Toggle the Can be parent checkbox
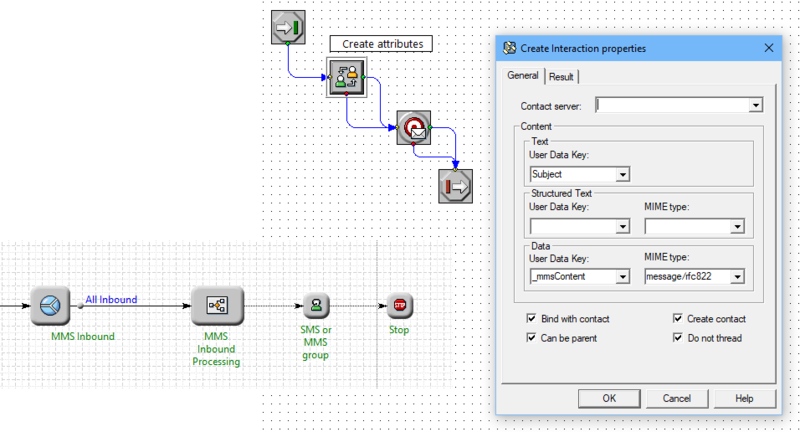800x432 pixels. 532,338
